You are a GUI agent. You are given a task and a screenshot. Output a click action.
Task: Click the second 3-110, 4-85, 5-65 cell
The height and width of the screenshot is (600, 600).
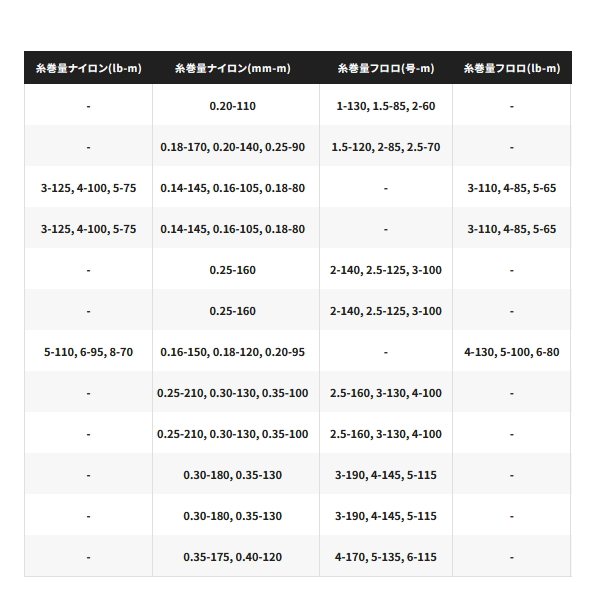coord(511,229)
